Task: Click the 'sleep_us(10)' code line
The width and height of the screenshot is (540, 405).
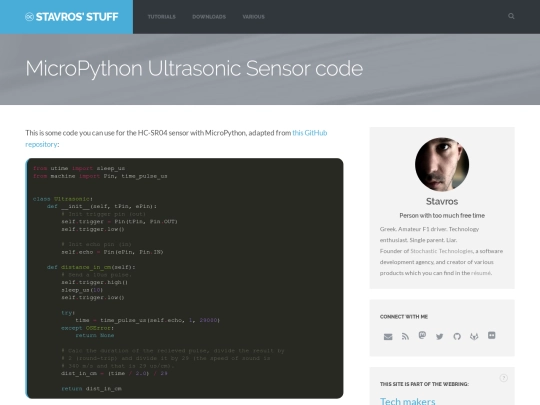Action: (82, 290)
